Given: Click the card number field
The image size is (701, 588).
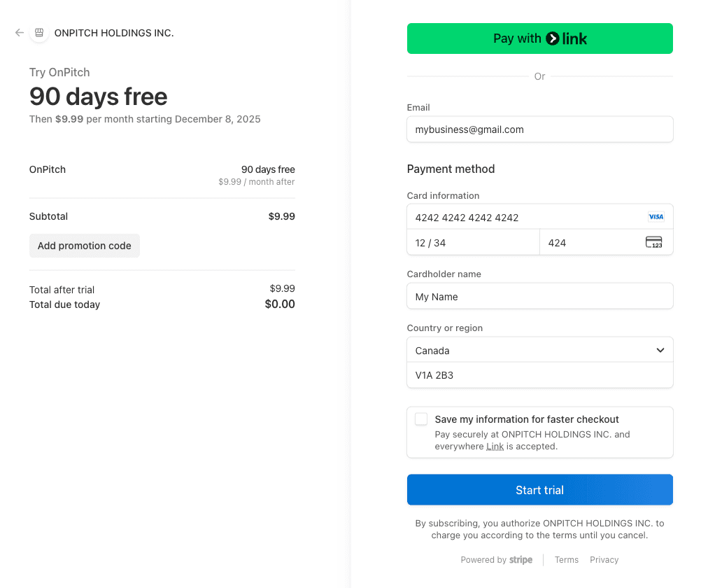Looking at the screenshot, I should point(525,217).
